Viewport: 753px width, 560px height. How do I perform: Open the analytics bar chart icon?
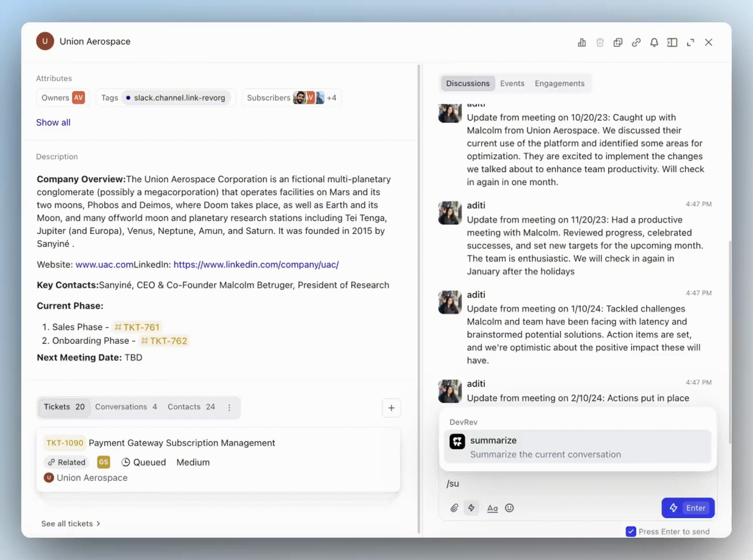tap(582, 42)
